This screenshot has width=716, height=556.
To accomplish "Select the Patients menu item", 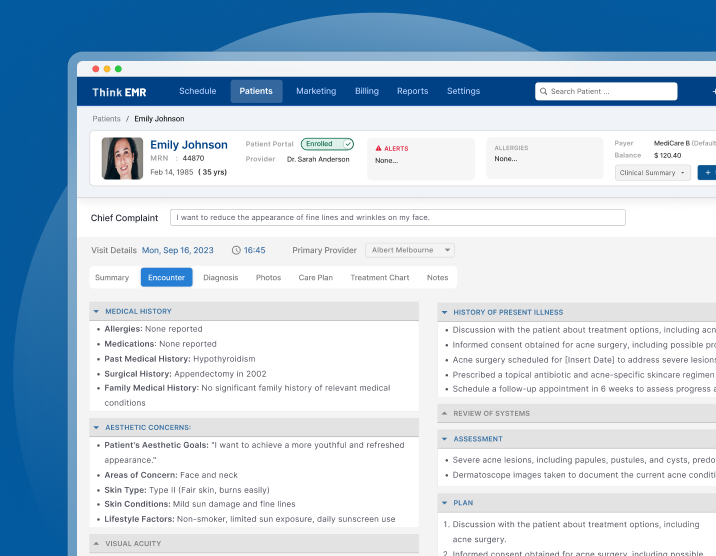I will [256, 91].
